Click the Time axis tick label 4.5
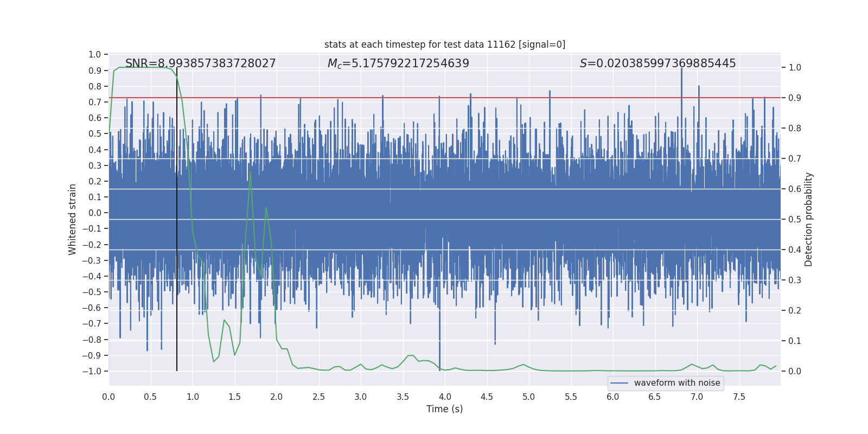The height and width of the screenshot is (434, 868). click(x=487, y=397)
